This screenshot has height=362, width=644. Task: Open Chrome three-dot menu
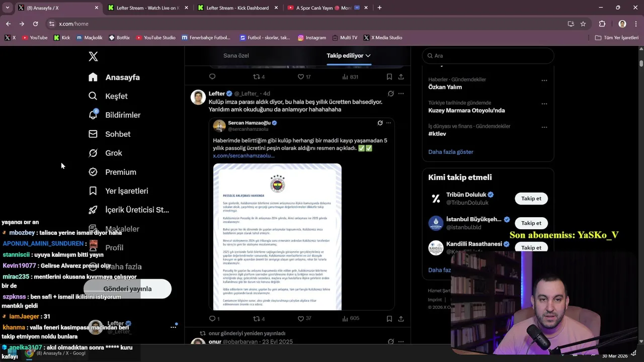[x=636, y=24]
